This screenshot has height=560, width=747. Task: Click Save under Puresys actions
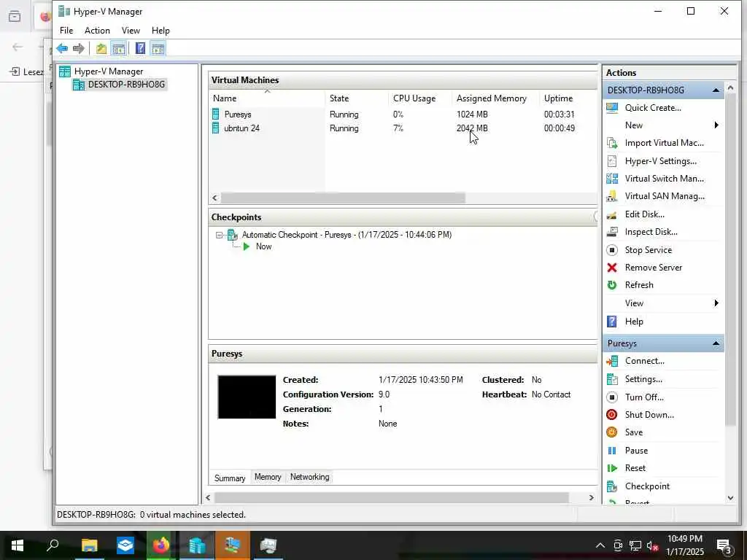(x=634, y=432)
